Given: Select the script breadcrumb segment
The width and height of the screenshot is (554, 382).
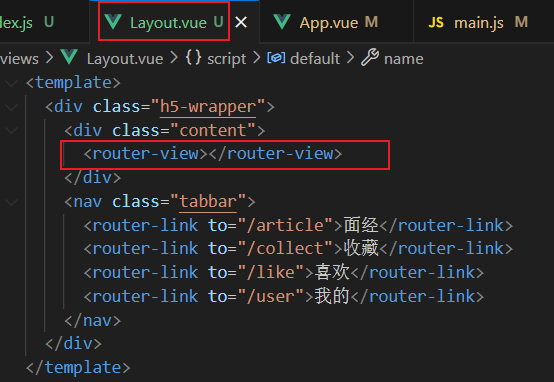Looking at the screenshot, I should tap(226, 59).
